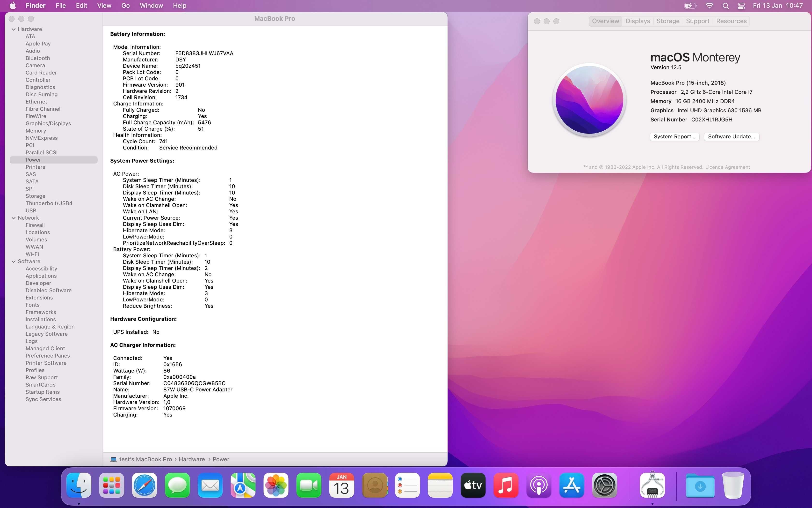Open the Help menu

180,5
